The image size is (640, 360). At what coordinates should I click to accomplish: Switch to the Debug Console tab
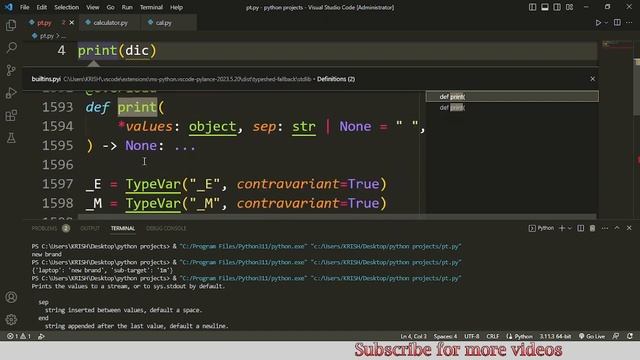[166, 228]
